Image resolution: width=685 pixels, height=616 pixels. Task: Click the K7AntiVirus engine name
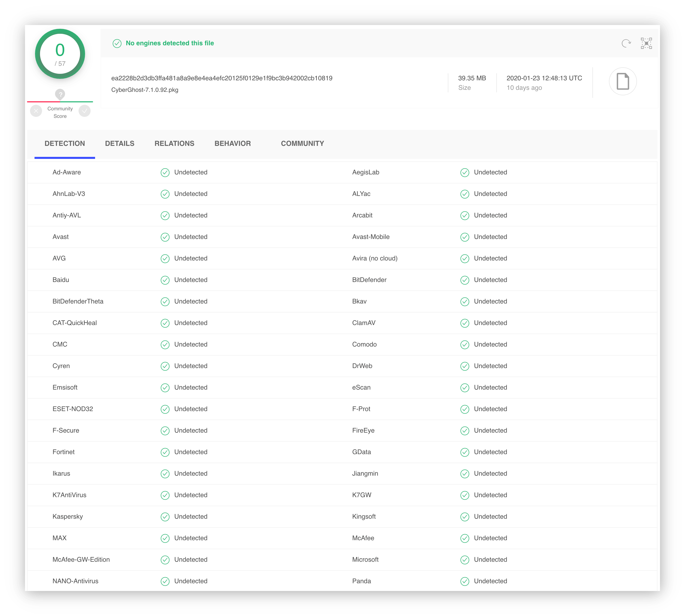[69, 495]
